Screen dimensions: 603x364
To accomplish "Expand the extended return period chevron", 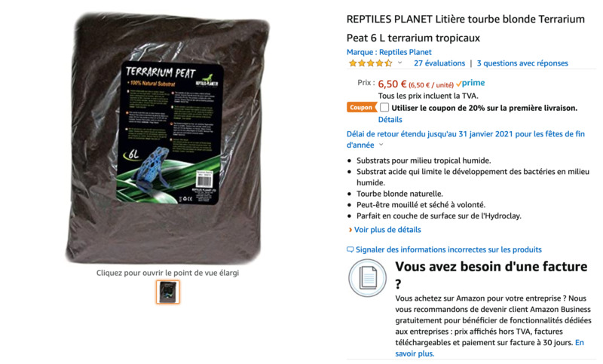I will click(x=381, y=145).
